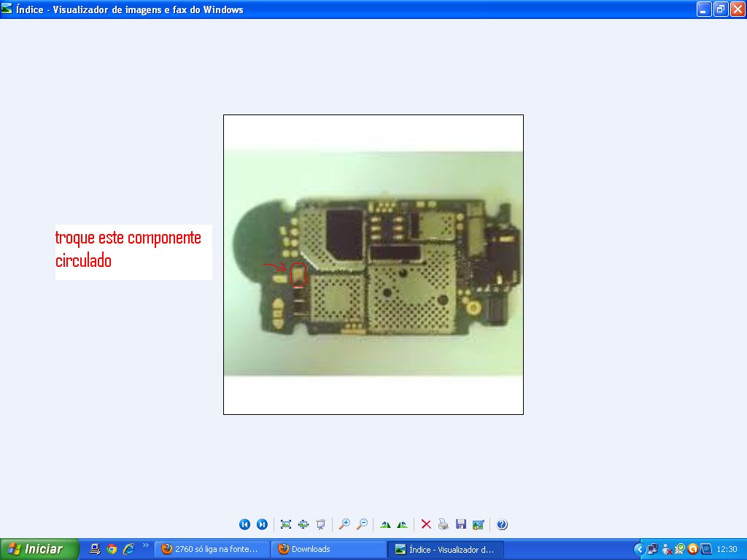Click the circuit board photo
The height and width of the screenshot is (560, 747).
[x=373, y=264]
